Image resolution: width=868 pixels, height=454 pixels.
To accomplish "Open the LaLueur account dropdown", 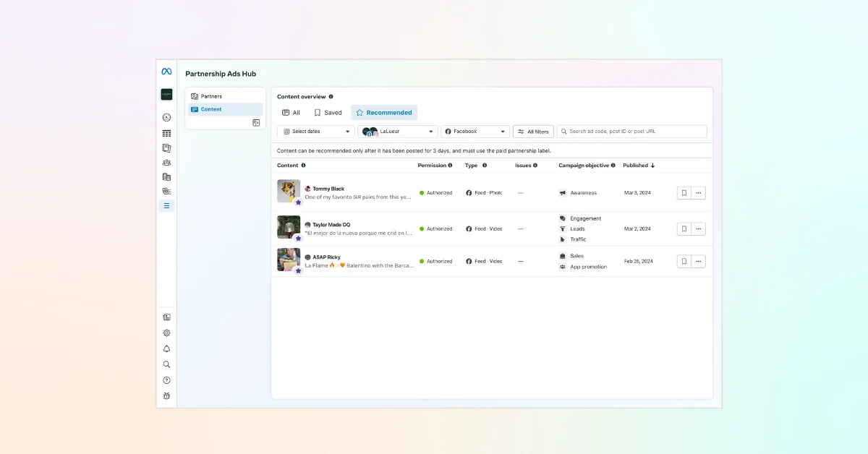I will tap(398, 132).
